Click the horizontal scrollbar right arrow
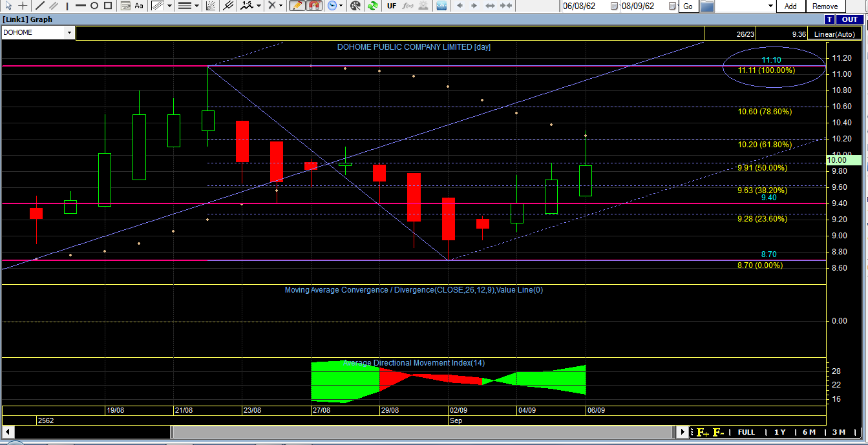868x445 pixels. [x=683, y=431]
